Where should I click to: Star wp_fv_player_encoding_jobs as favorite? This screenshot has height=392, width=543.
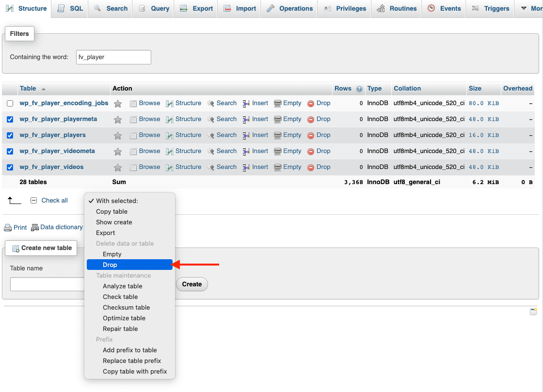pyautogui.click(x=118, y=103)
